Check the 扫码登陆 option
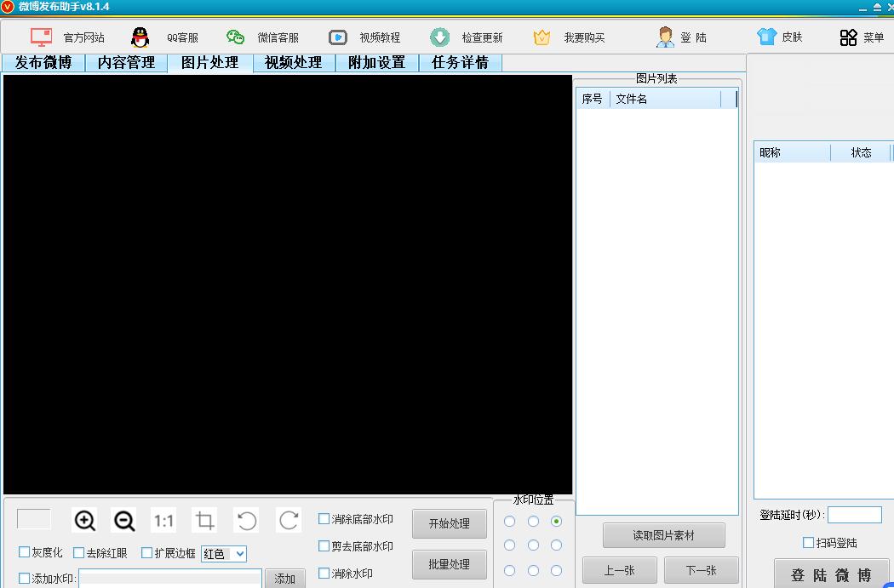The width and height of the screenshot is (894, 588). (809, 543)
